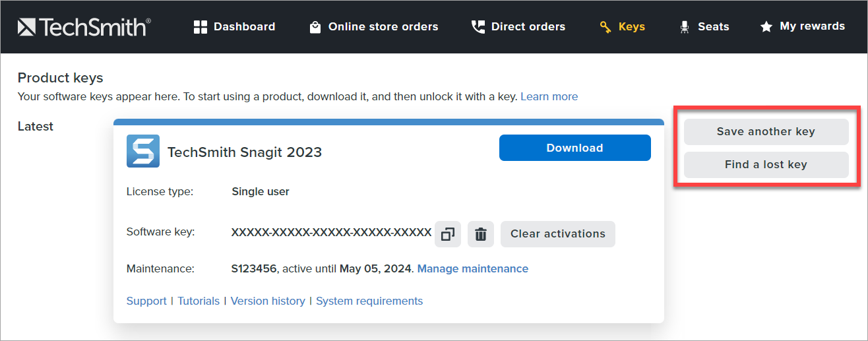
Task: Copy the software key using the copy icon
Action: [x=448, y=234]
